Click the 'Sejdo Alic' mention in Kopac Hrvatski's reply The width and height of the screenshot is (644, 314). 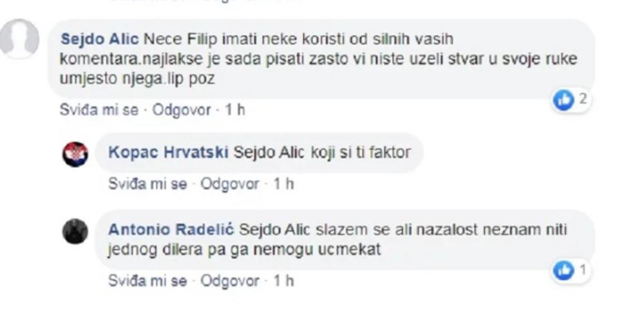point(267,154)
